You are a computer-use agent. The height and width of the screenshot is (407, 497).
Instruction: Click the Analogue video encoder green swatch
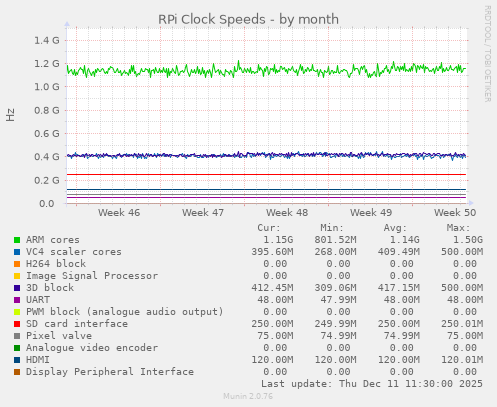click(17, 348)
